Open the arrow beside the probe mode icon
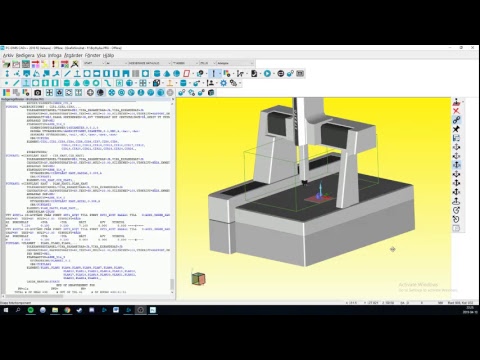This screenshot has height=360, width=480. coord(220,74)
